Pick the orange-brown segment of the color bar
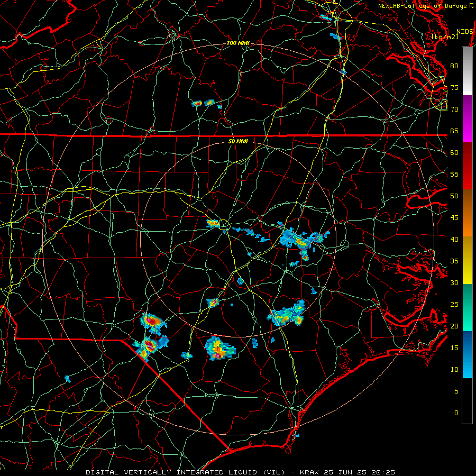 coord(467,213)
